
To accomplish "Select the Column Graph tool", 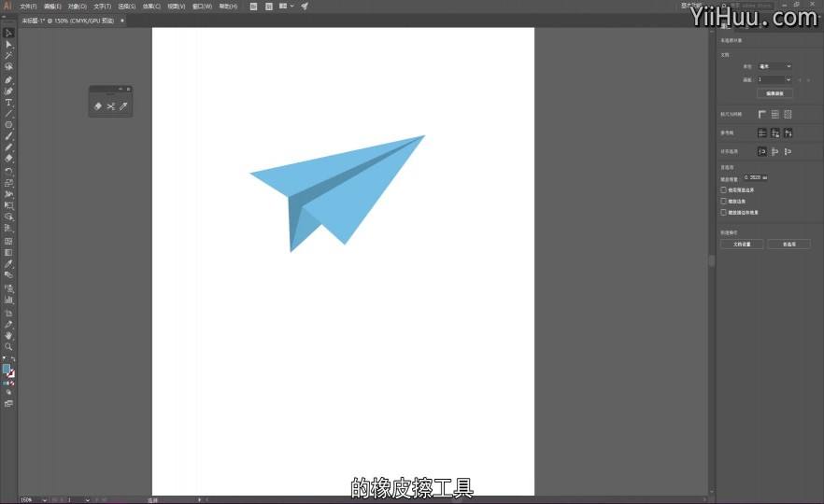I will point(8,300).
